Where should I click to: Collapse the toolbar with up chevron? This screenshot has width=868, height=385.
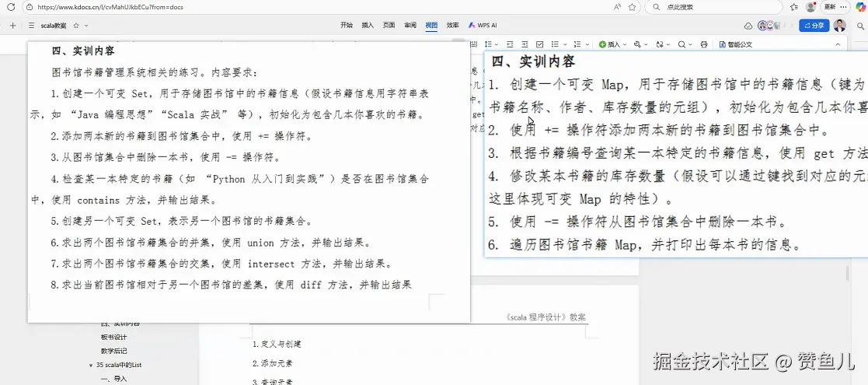point(838,44)
